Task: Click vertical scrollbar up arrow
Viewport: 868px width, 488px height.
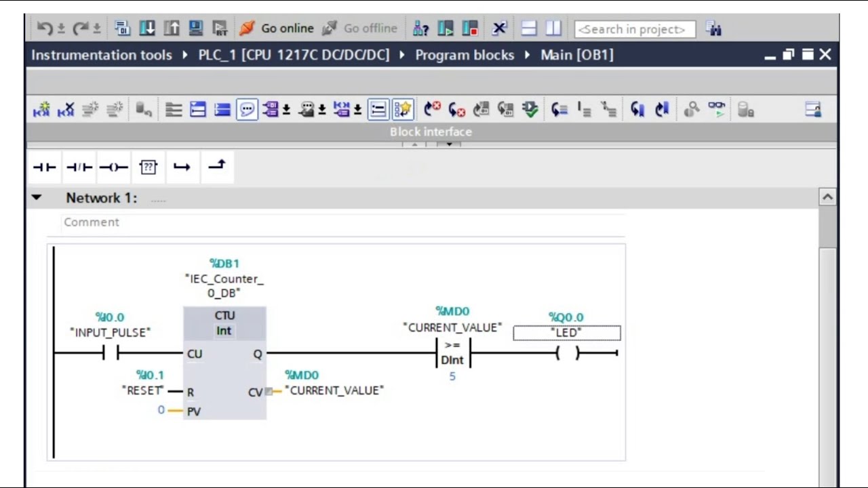Action: tap(827, 197)
